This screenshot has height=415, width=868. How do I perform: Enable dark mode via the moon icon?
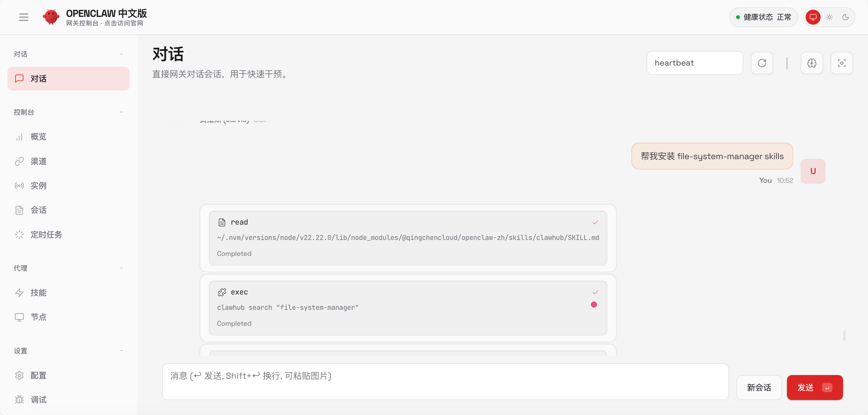tap(846, 17)
